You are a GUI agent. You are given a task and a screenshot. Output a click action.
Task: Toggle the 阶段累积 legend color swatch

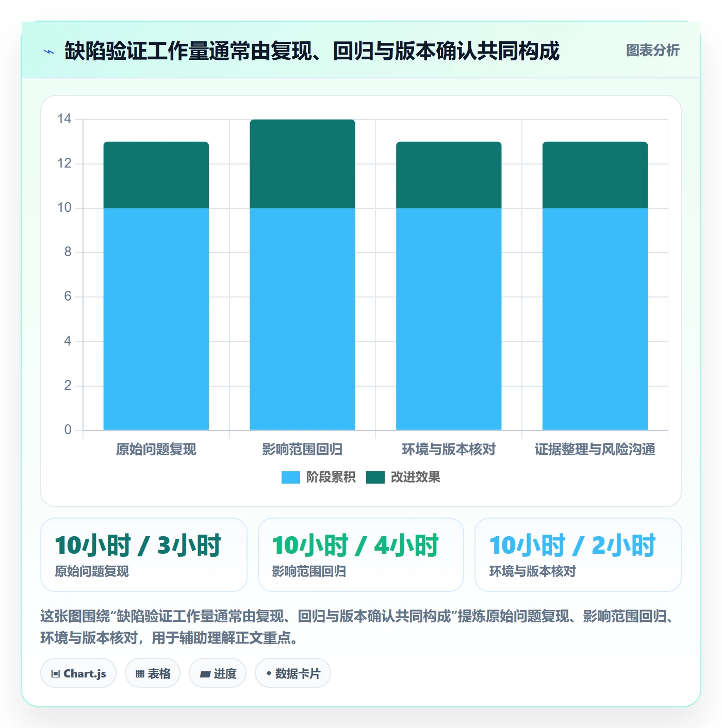tap(290, 477)
